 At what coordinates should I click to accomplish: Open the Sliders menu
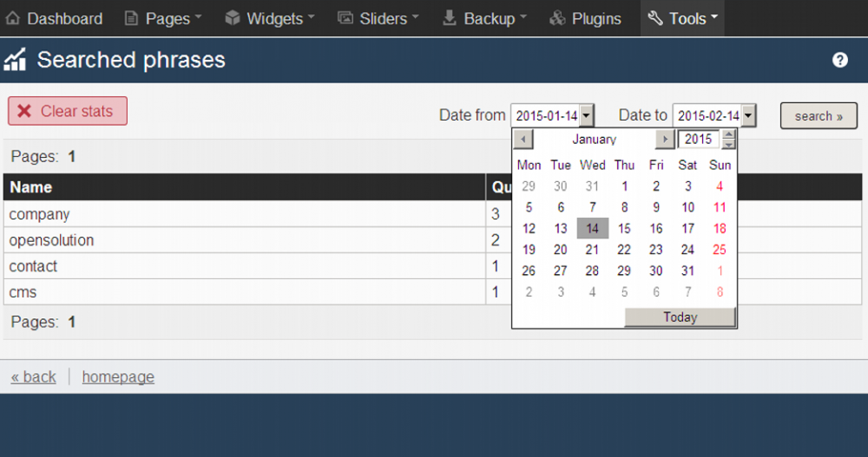coord(378,18)
